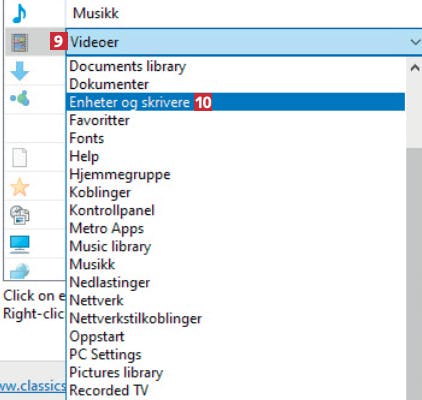Select Kontrollpanel in the dropdown list
The height and width of the screenshot is (400, 422).
(x=112, y=210)
